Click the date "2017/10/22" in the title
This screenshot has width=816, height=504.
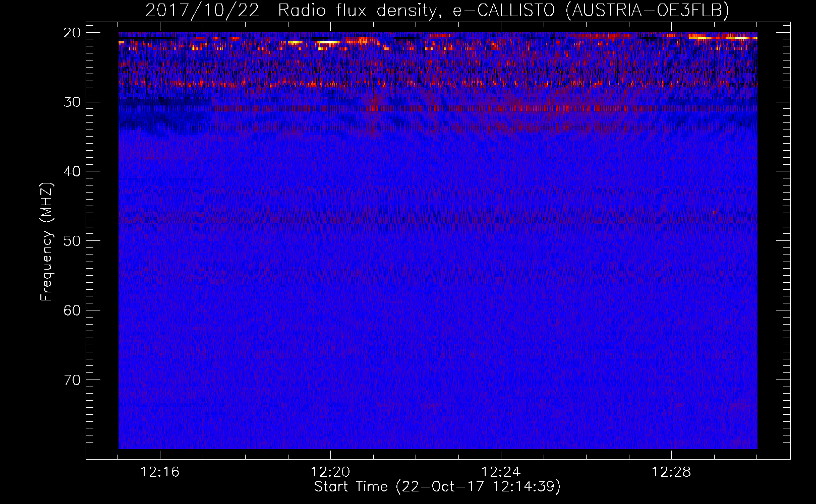(x=203, y=10)
